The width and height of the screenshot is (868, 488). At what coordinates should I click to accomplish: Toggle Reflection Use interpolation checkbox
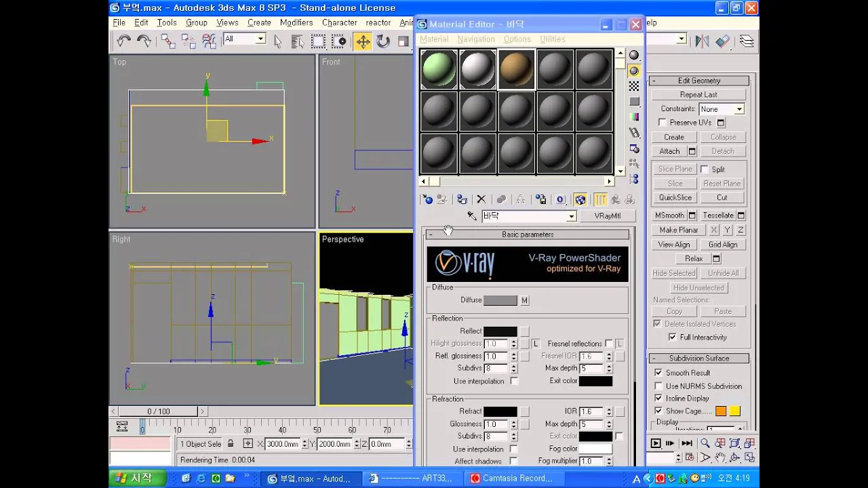click(514, 381)
